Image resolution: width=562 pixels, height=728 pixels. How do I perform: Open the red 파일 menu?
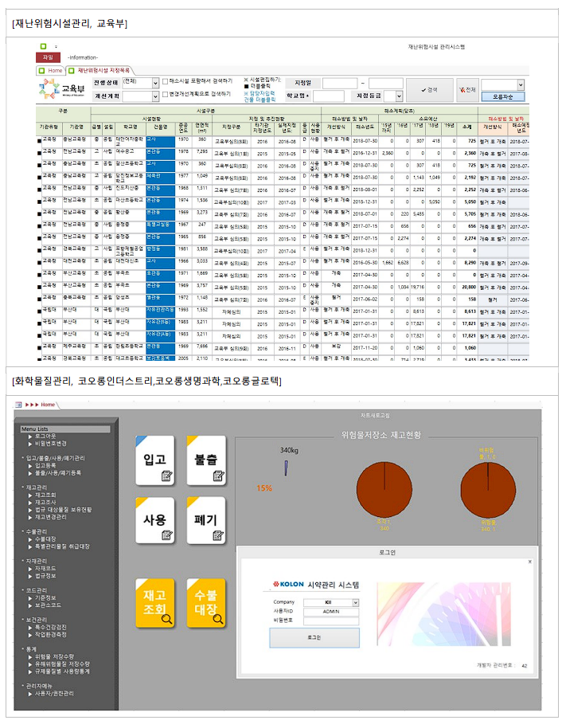coord(47,57)
